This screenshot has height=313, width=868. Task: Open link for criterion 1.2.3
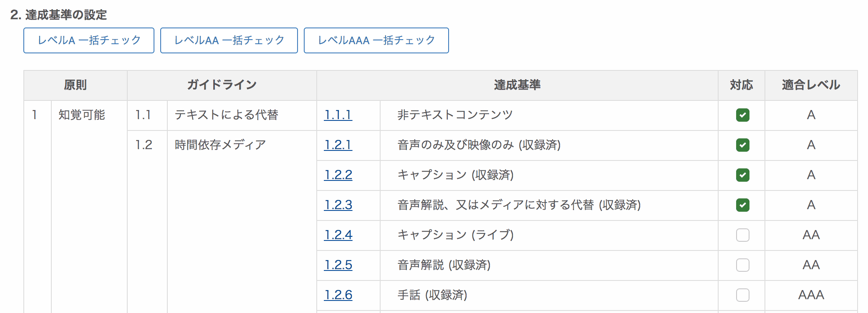[x=338, y=205]
